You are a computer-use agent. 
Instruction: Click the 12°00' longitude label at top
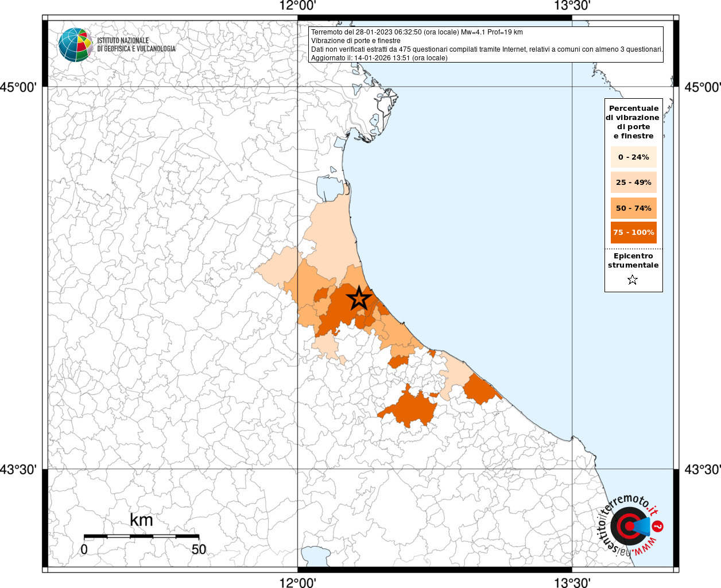(x=297, y=6)
